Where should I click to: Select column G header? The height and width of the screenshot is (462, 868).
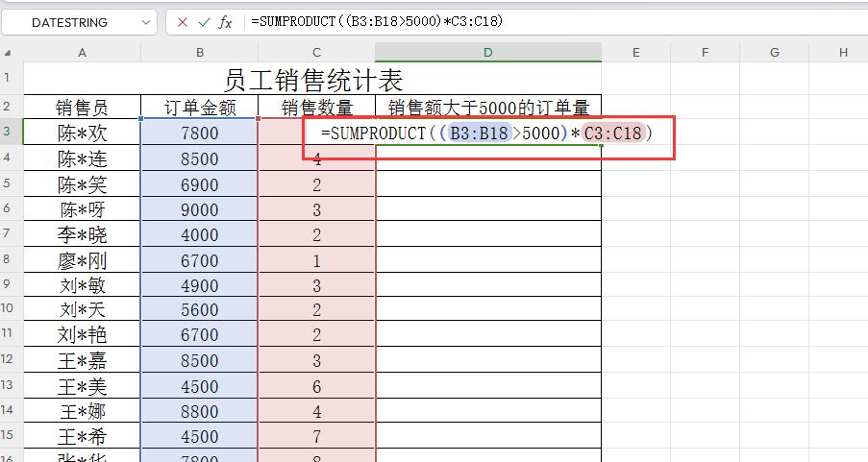[774, 53]
